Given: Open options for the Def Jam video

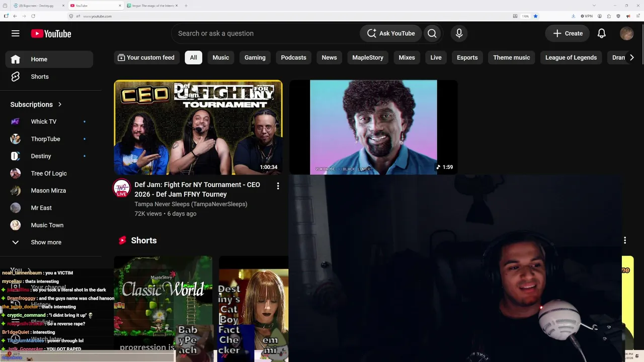Looking at the screenshot, I should click(x=278, y=186).
